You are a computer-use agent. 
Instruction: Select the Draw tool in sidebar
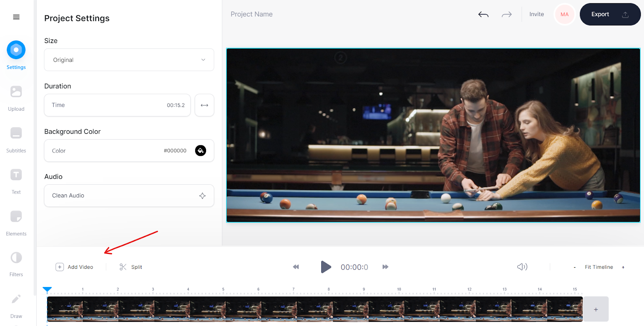click(16, 306)
